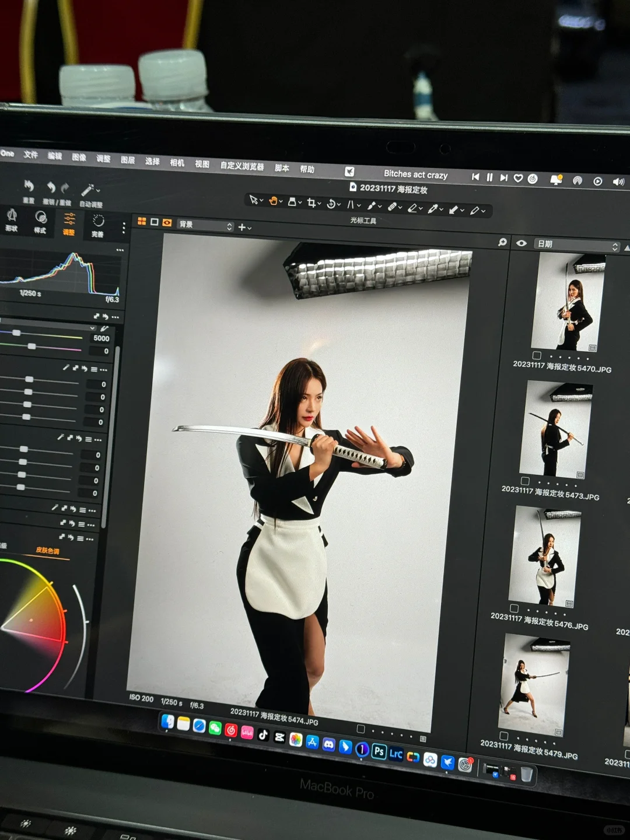Image resolution: width=630 pixels, height=840 pixels.
Task: Toggle the orange proofing view icon
Action: [167, 222]
